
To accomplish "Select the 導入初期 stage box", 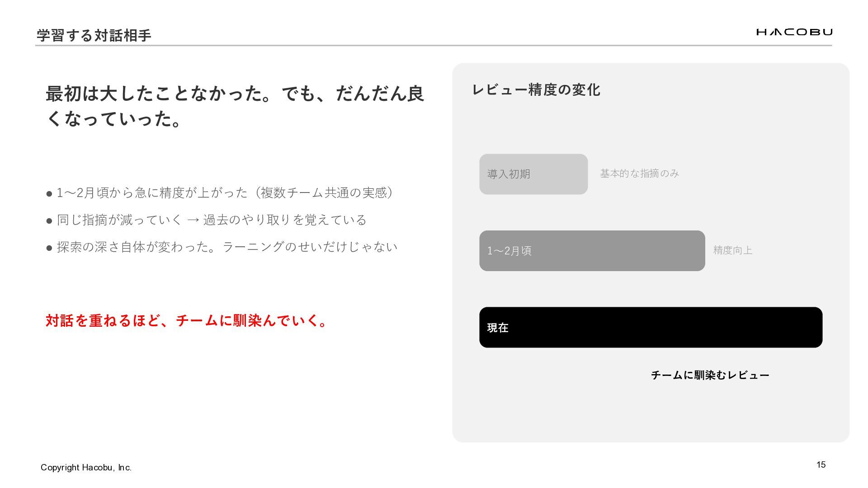I will click(x=533, y=174).
